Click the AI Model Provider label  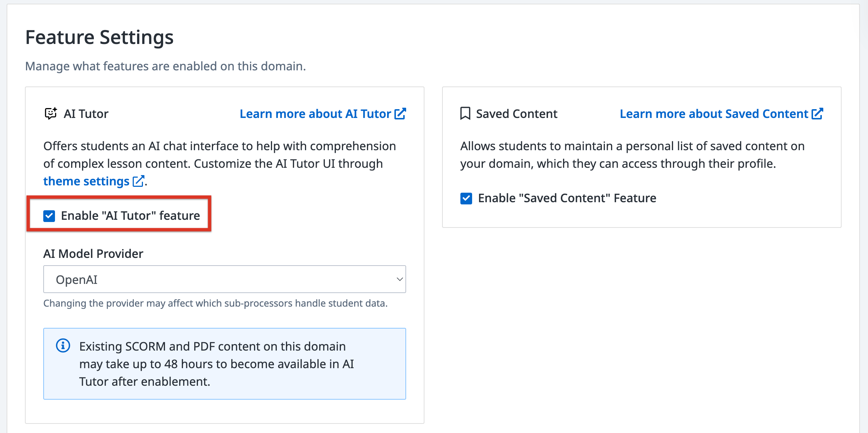click(x=93, y=253)
